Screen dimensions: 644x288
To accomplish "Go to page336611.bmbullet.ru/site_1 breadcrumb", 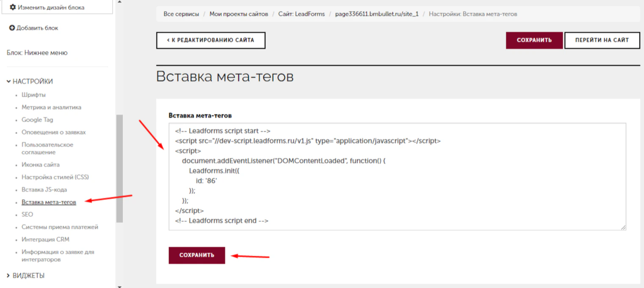I will click(x=377, y=14).
